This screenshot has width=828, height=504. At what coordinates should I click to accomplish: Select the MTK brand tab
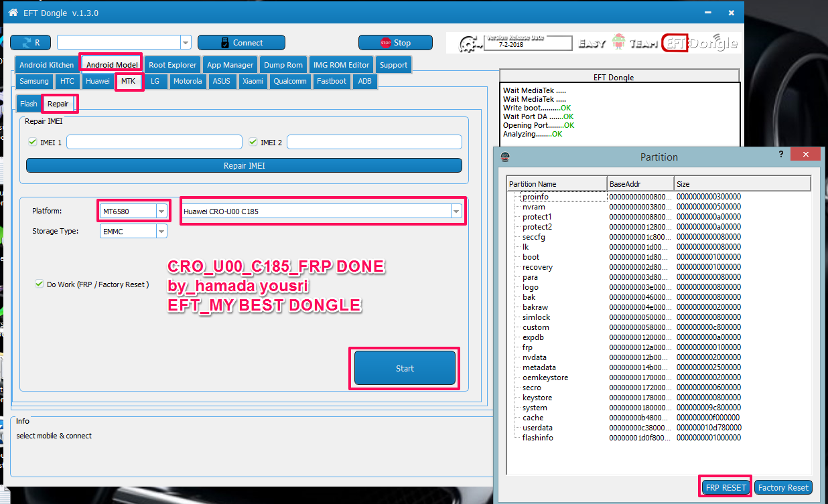(x=128, y=81)
